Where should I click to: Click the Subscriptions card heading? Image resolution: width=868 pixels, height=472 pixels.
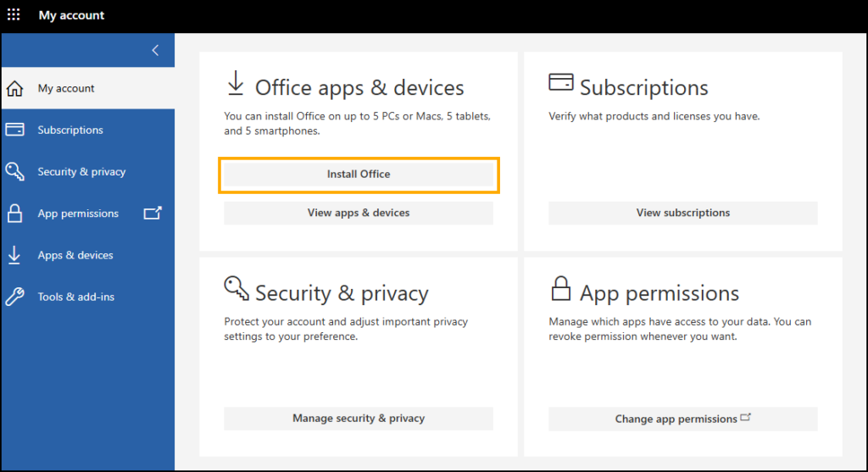(644, 87)
